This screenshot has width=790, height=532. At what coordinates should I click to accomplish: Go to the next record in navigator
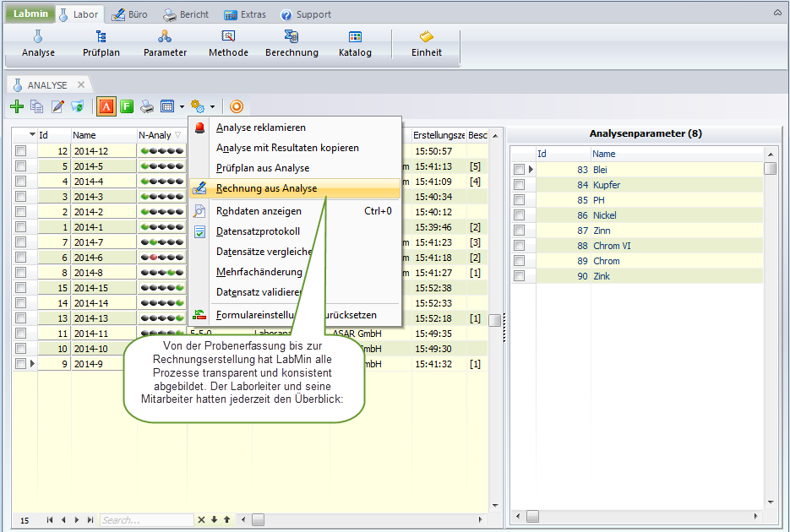77,520
